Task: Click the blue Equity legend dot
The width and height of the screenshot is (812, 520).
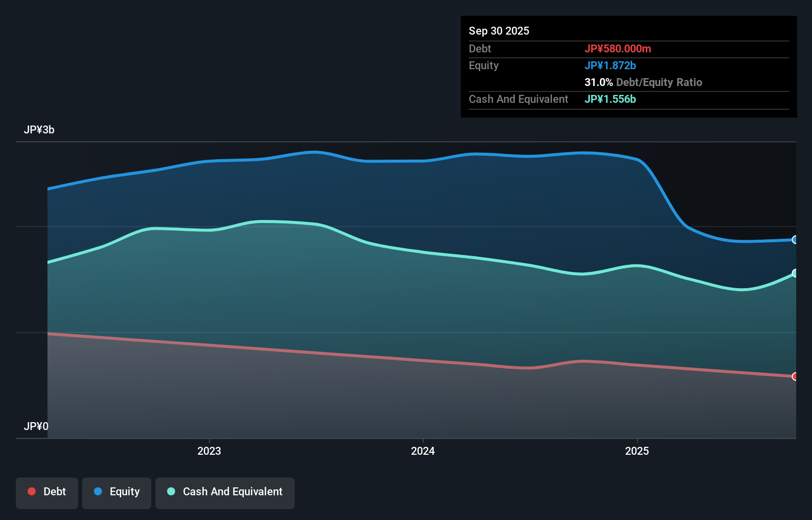Action: (x=97, y=491)
